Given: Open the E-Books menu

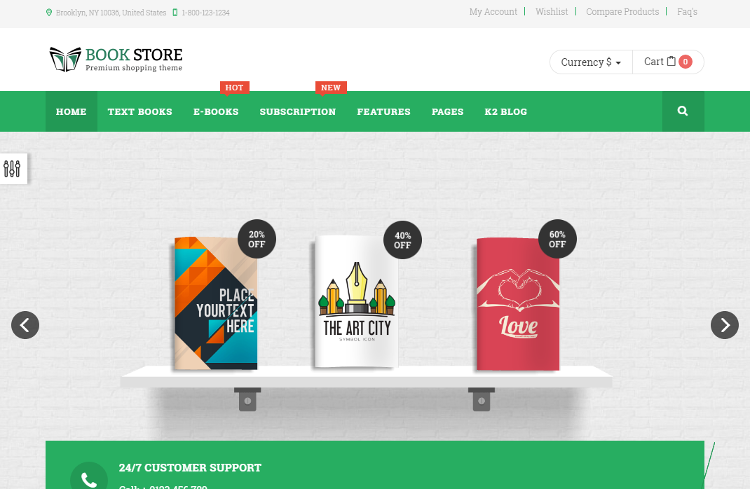Looking at the screenshot, I should [x=216, y=111].
